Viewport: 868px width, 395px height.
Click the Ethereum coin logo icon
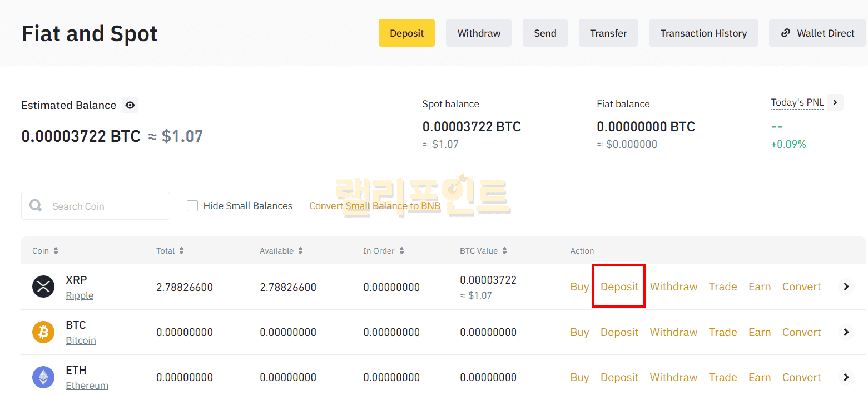coord(43,377)
